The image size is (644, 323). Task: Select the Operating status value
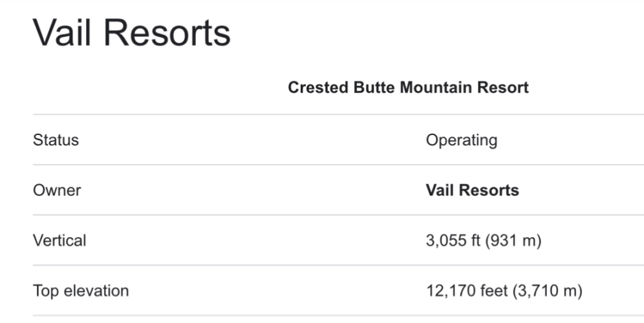[462, 141]
